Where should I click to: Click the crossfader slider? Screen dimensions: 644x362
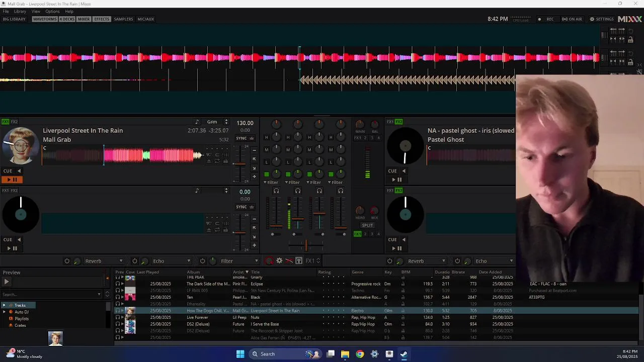coord(306,245)
